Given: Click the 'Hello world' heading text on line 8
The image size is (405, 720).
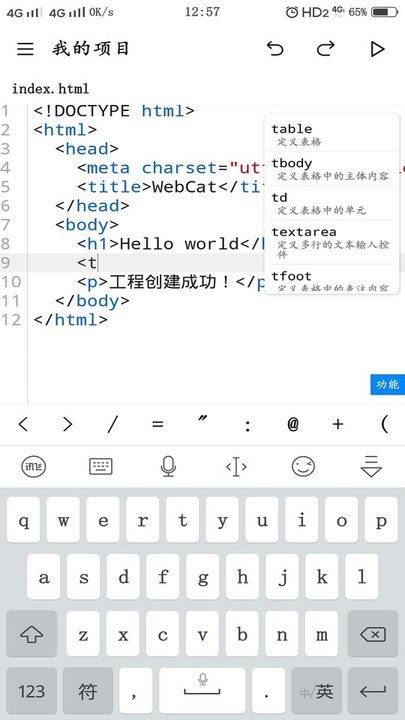Looking at the screenshot, I should (180, 244).
